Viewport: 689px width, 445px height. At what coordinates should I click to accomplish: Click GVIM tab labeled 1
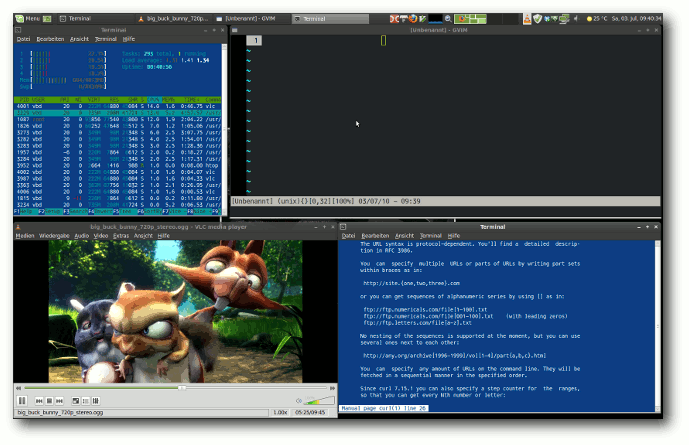click(254, 40)
